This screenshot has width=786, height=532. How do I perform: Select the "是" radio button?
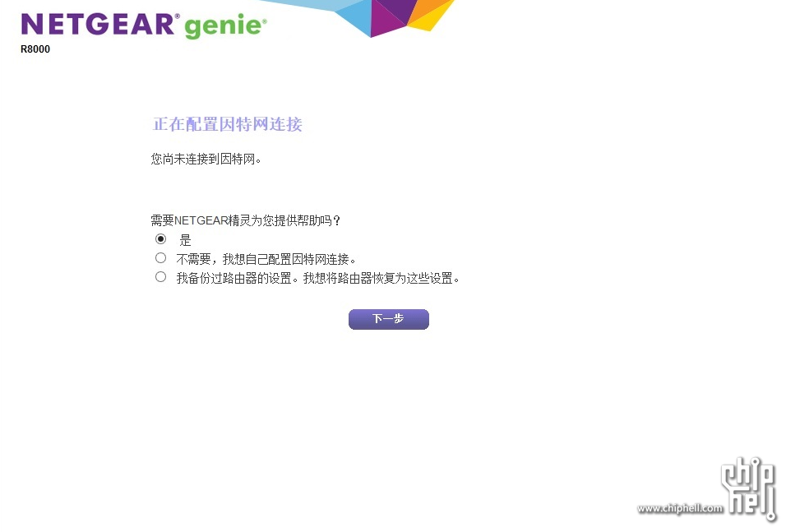pyautogui.click(x=160, y=238)
